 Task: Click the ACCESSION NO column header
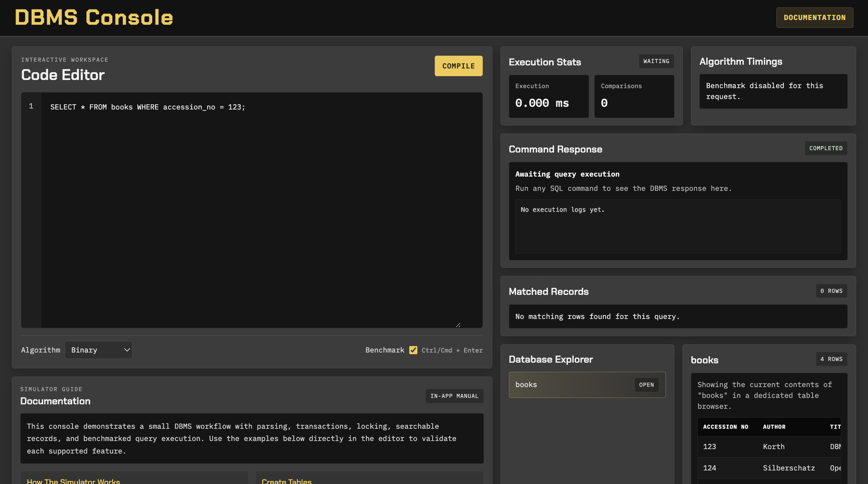click(726, 427)
